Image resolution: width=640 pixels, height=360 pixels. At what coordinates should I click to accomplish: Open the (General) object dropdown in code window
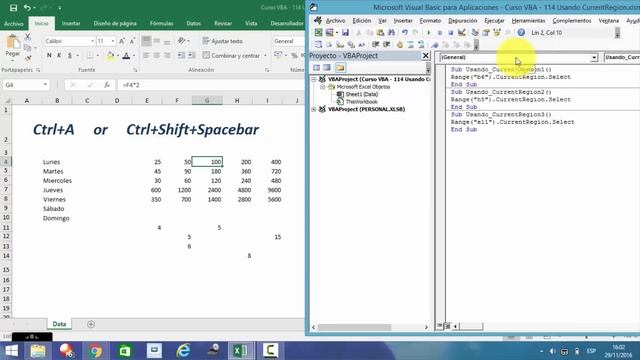coord(594,58)
